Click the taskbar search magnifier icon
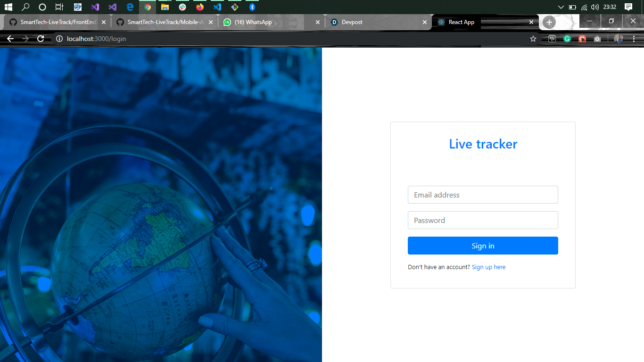Screen dimensions: 644x362 (25, 7)
